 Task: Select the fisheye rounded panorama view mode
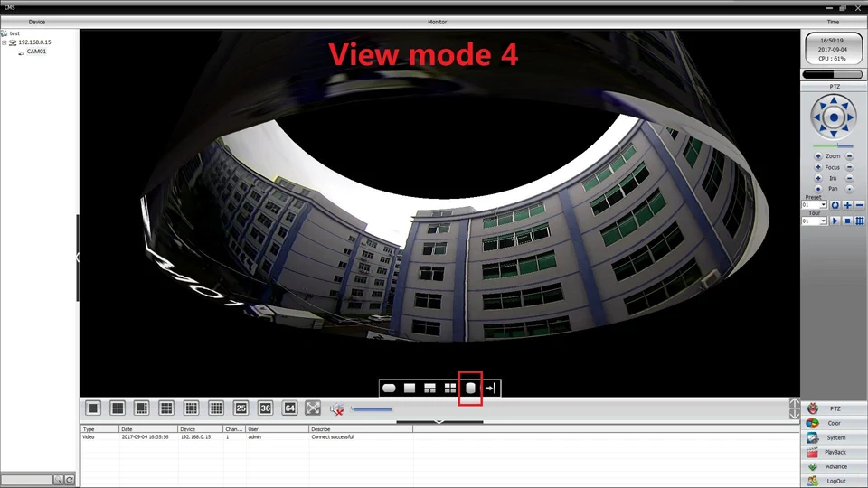coord(389,389)
